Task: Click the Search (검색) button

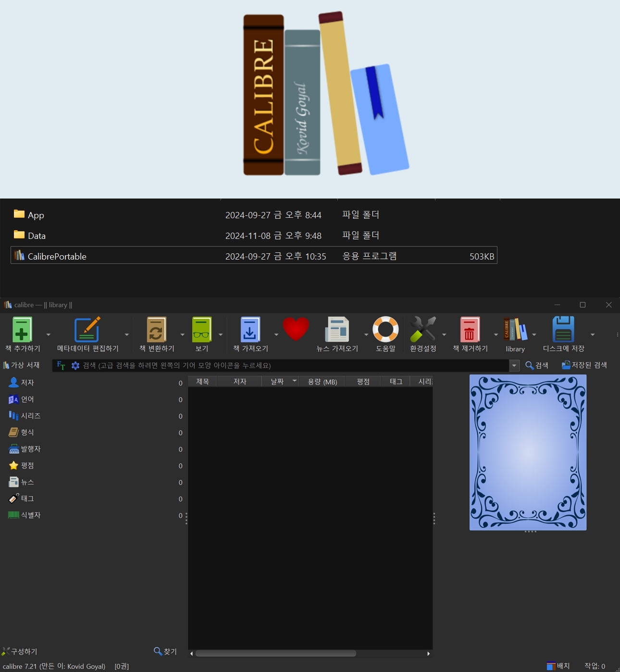Action: tap(537, 365)
